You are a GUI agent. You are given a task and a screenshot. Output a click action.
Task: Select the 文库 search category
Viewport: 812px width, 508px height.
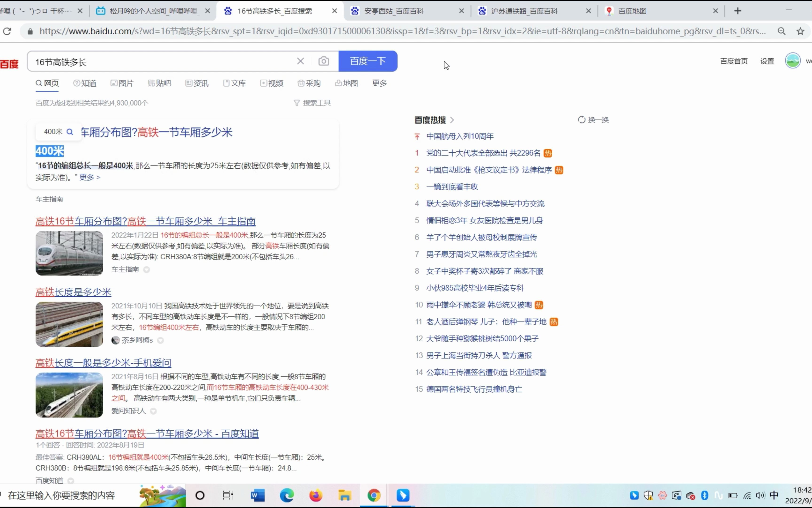tap(234, 83)
